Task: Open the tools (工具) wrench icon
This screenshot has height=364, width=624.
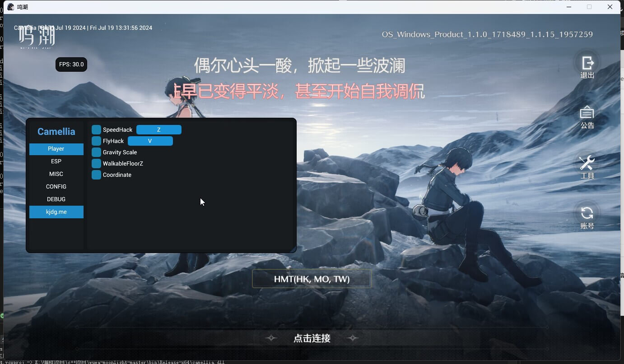Action: 587,163
